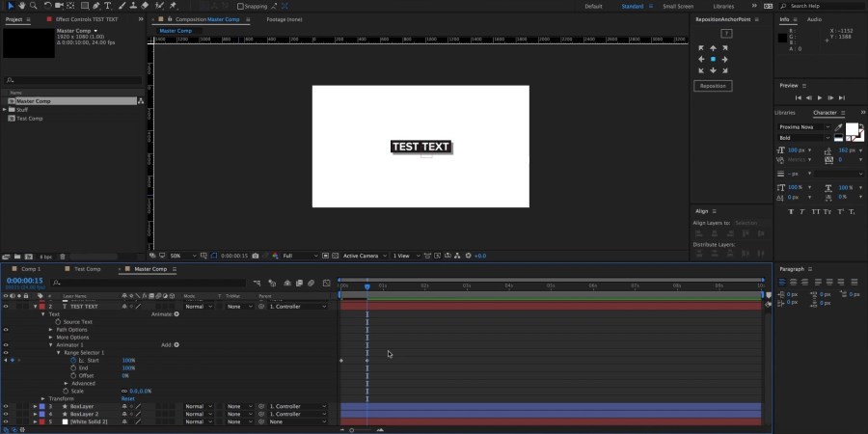868x434 pixels.
Task: Switch to the Audio panel tab
Action: click(814, 19)
